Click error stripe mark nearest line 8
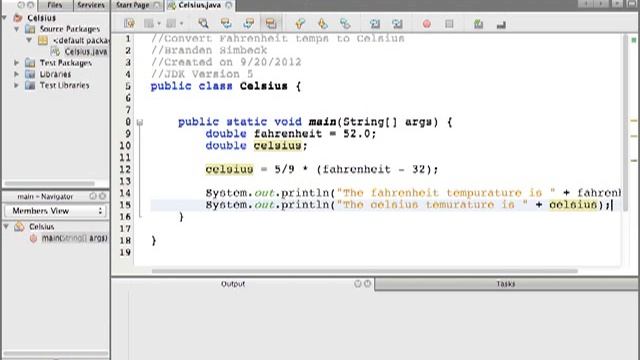 633,121
